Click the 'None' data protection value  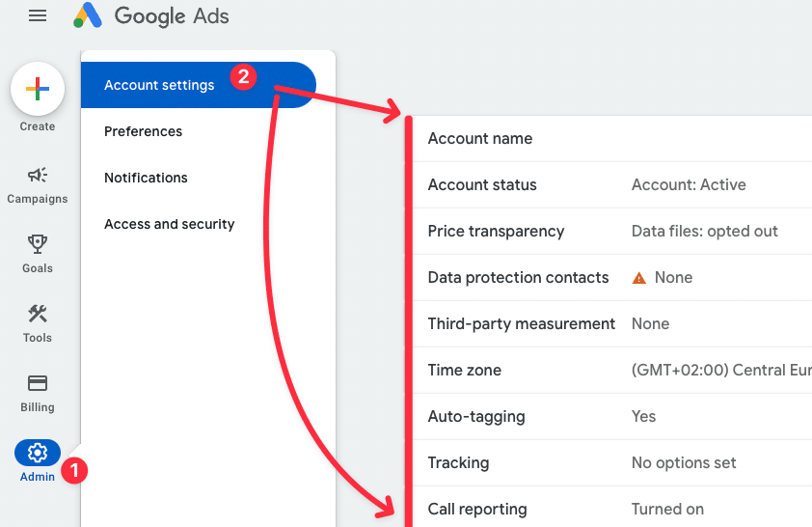[x=673, y=277]
